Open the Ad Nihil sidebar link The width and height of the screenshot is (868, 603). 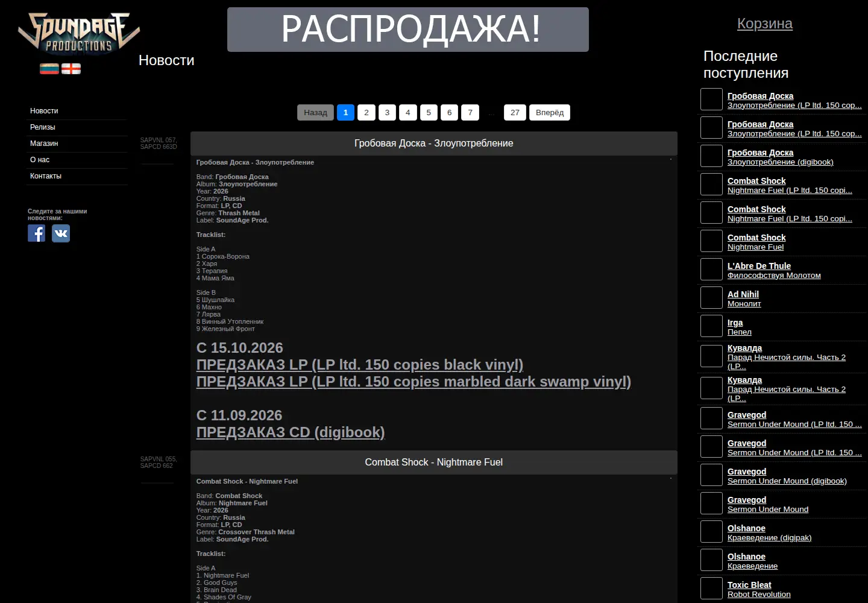point(743,294)
